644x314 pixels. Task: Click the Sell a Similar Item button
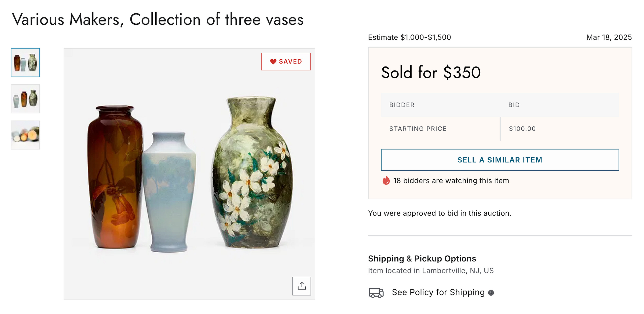(x=500, y=160)
